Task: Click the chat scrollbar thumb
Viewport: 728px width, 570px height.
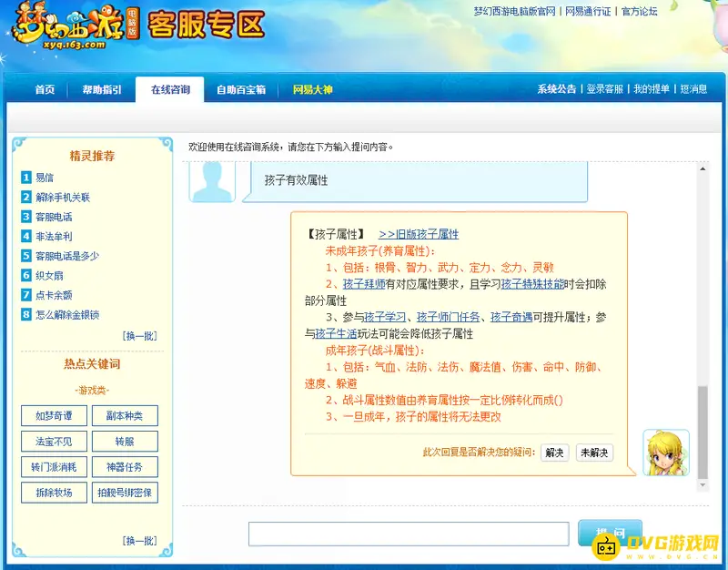Action: click(x=703, y=432)
